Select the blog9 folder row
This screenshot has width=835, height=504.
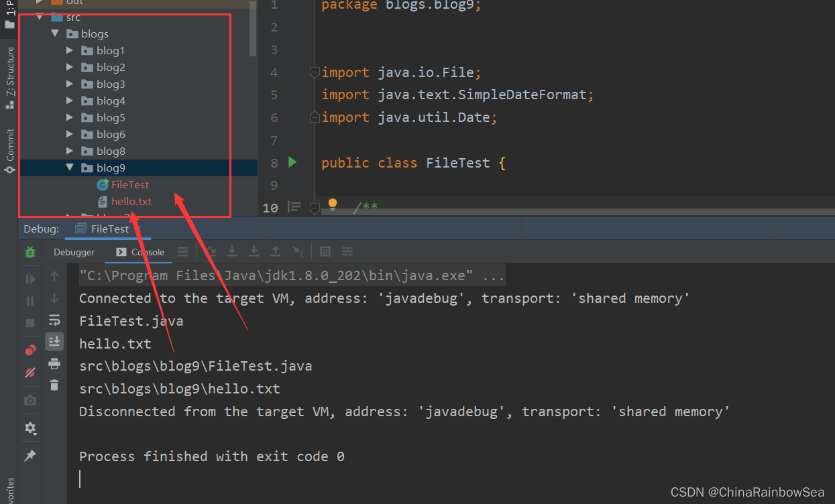[x=139, y=168]
